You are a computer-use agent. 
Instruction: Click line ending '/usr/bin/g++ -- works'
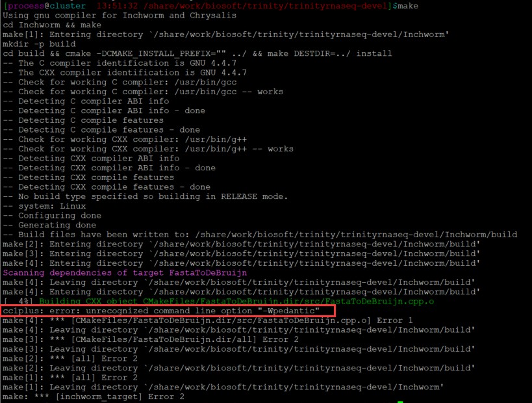click(148, 149)
